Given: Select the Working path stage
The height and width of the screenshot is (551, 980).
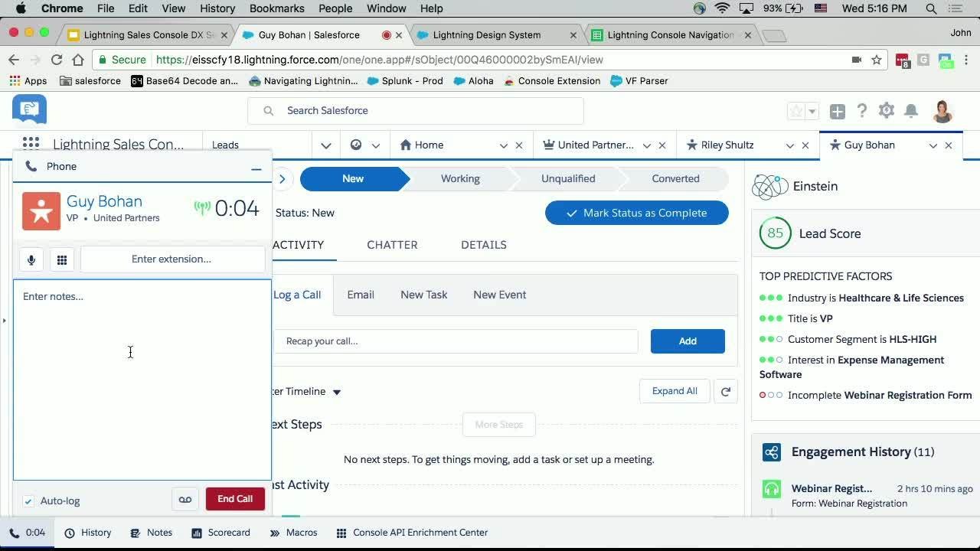Looking at the screenshot, I should [x=460, y=179].
